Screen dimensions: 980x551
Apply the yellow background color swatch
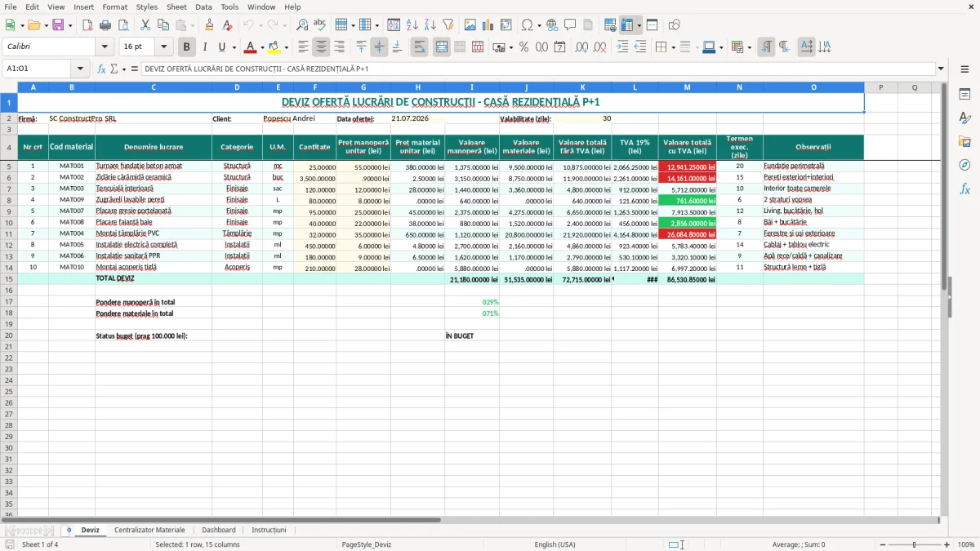(274, 47)
